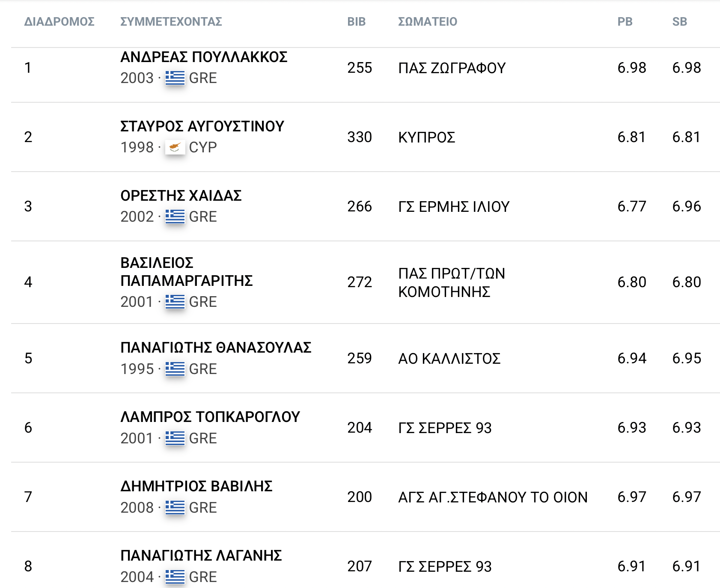The height and width of the screenshot is (588, 720).
Task: Open athlete ΣΤΑΥΡΟΣ ΑΥΓΟΥΣΤΙΝΟΥ name link
Action: click(202, 126)
